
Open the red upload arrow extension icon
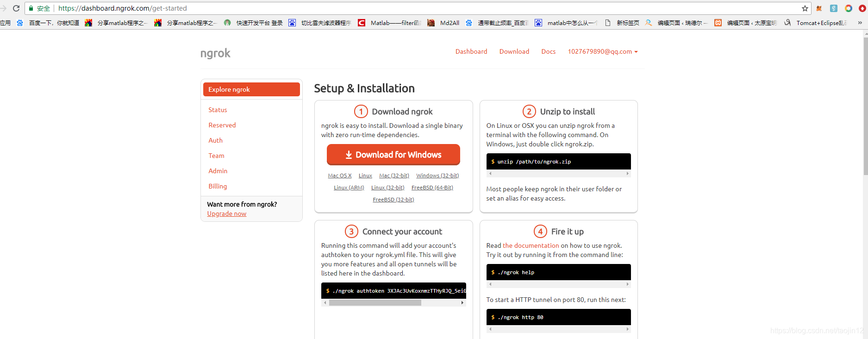pyautogui.click(x=862, y=8)
